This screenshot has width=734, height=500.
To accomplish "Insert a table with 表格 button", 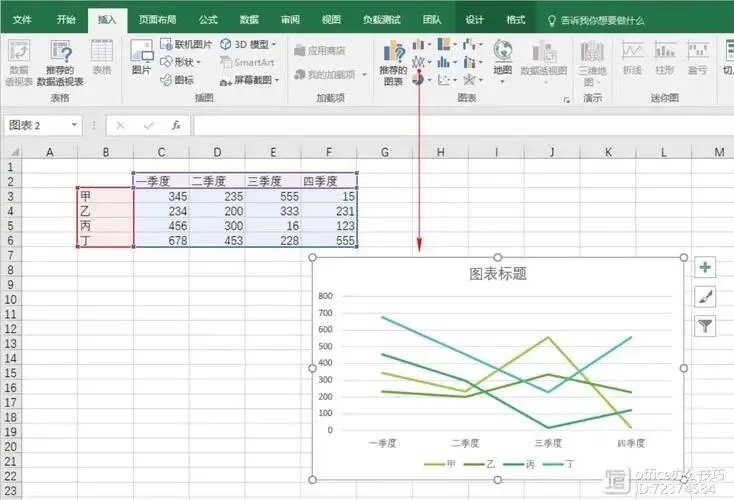I will click(102, 58).
